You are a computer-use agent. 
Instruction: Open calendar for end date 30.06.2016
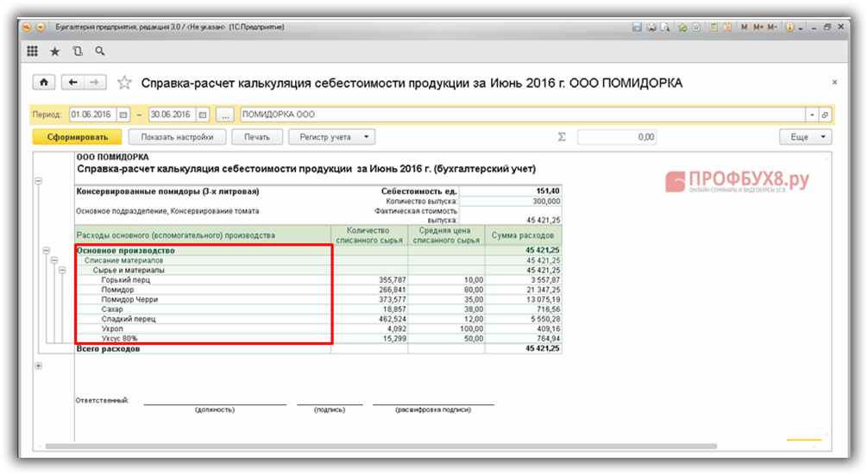tap(202, 115)
